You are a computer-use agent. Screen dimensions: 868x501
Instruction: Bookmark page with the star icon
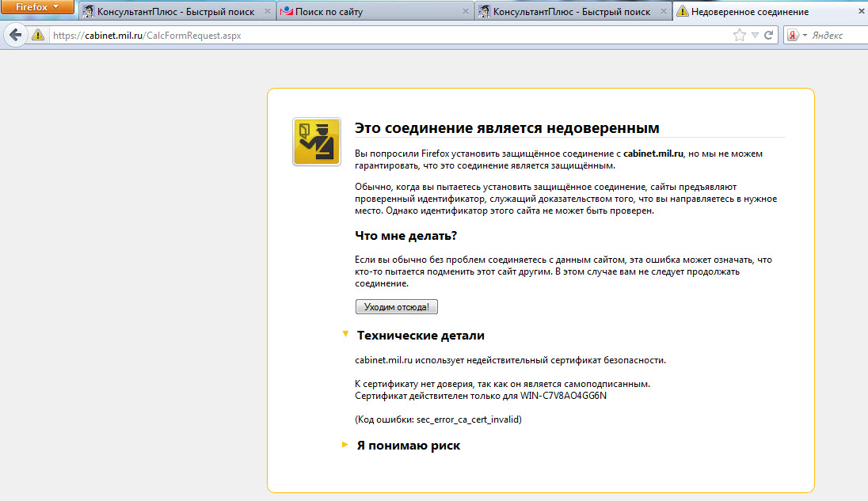[x=739, y=36]
